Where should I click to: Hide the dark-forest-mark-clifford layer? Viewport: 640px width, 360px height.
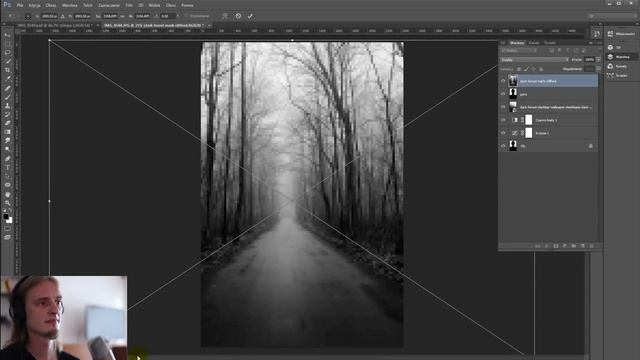(x=503, y=81)
